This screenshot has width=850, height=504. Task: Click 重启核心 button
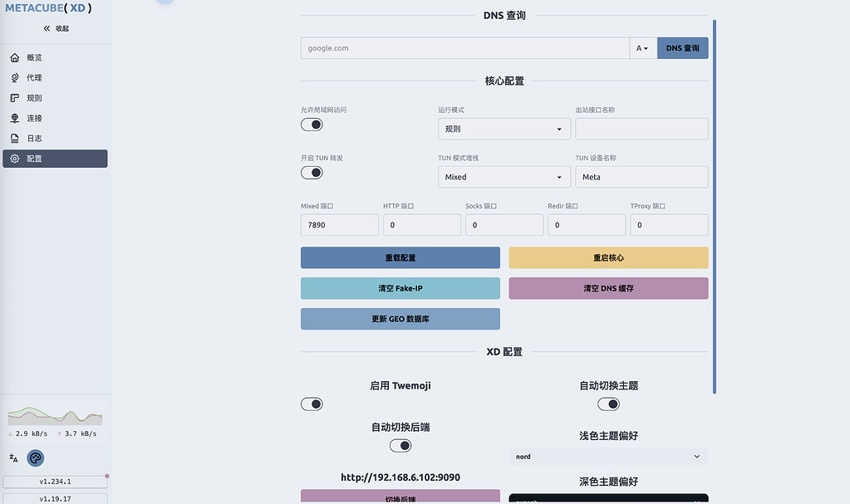click(x=608, y=258)
